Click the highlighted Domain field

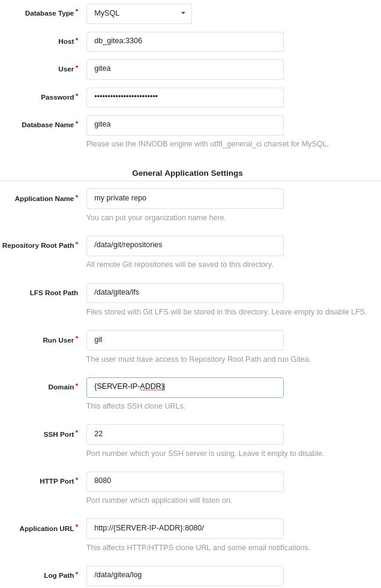coord(185,388)
